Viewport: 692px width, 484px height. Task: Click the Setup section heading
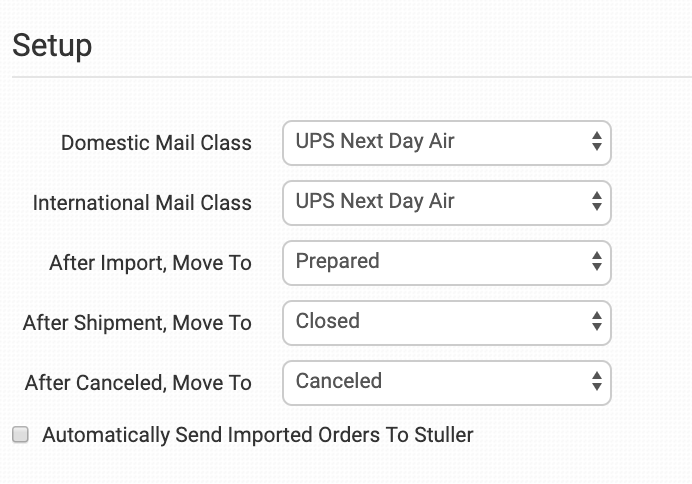tap(52, 46)
